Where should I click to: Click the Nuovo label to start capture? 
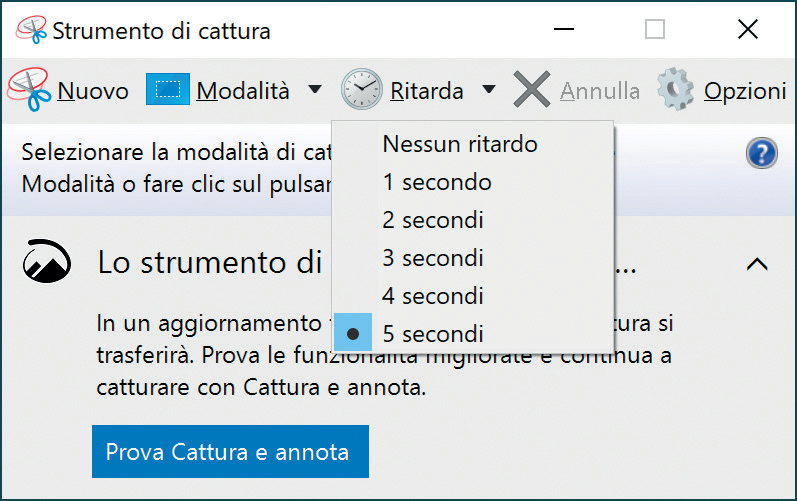93,91
